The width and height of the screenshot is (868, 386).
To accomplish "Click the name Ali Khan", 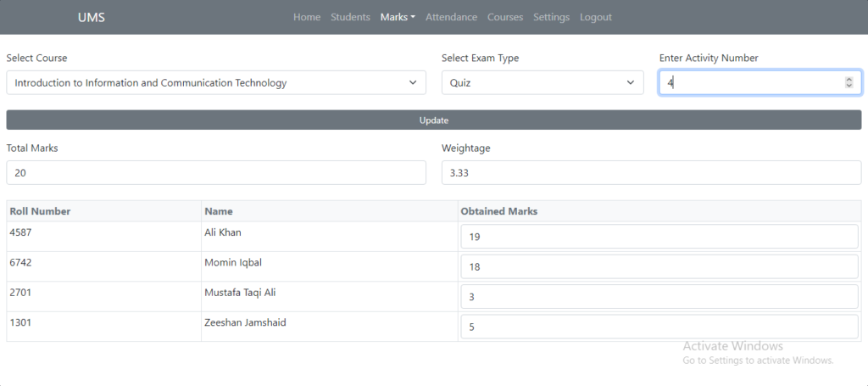I will tap(223, 232).
